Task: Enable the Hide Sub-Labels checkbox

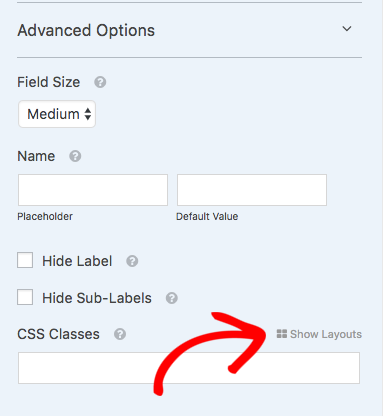Action: (x=25, y=297)
